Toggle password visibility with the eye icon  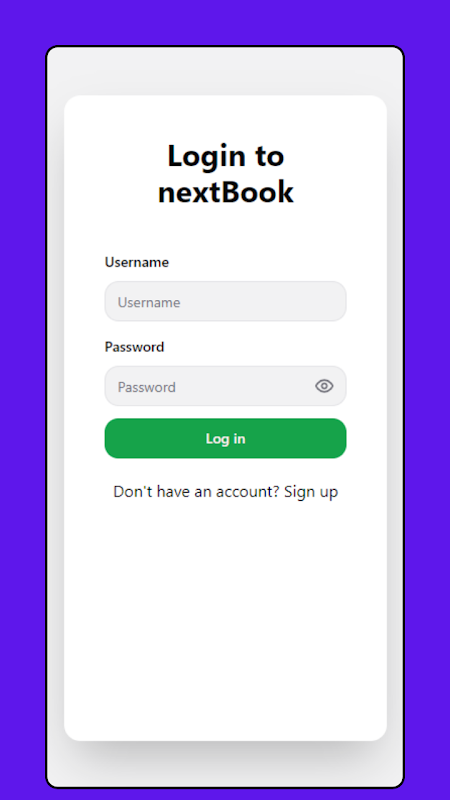(324, 386)
